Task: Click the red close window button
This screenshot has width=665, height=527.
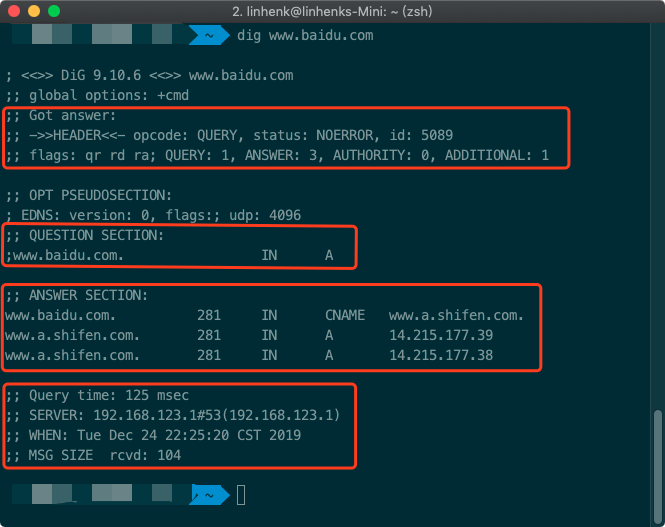Action: coord(14,11)
